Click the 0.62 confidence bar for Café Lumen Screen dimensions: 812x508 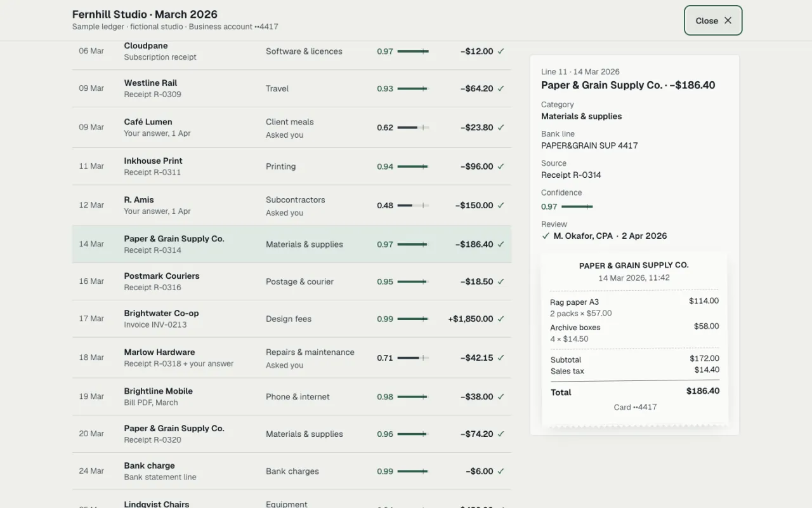(x=413, y=128)
